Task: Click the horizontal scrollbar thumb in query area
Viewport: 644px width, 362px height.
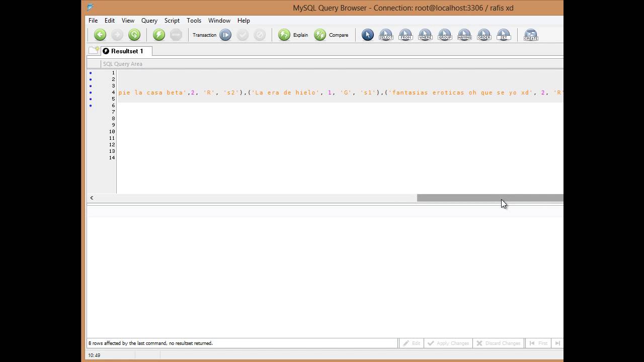Action: click(490, 198)
